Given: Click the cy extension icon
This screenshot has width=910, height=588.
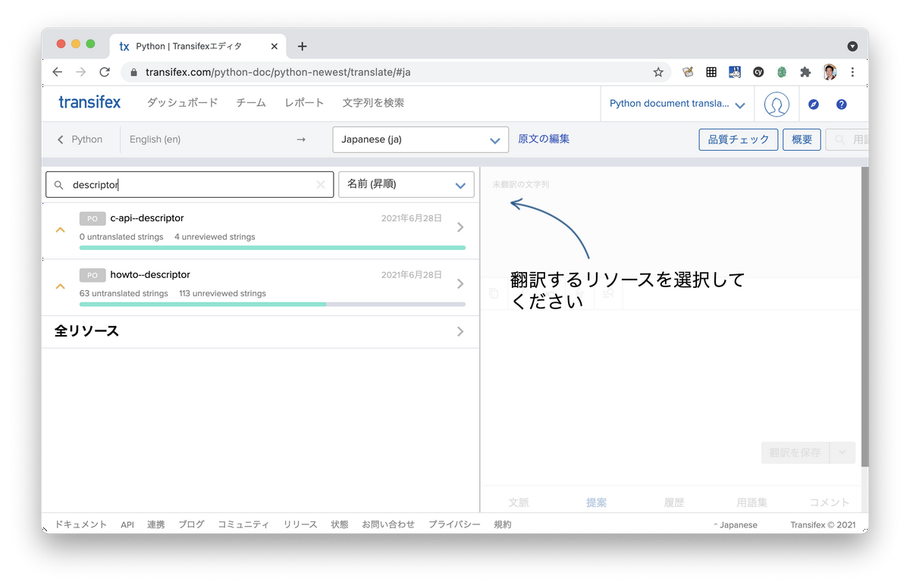Looking at the screenshot, I should coord(758,72).
